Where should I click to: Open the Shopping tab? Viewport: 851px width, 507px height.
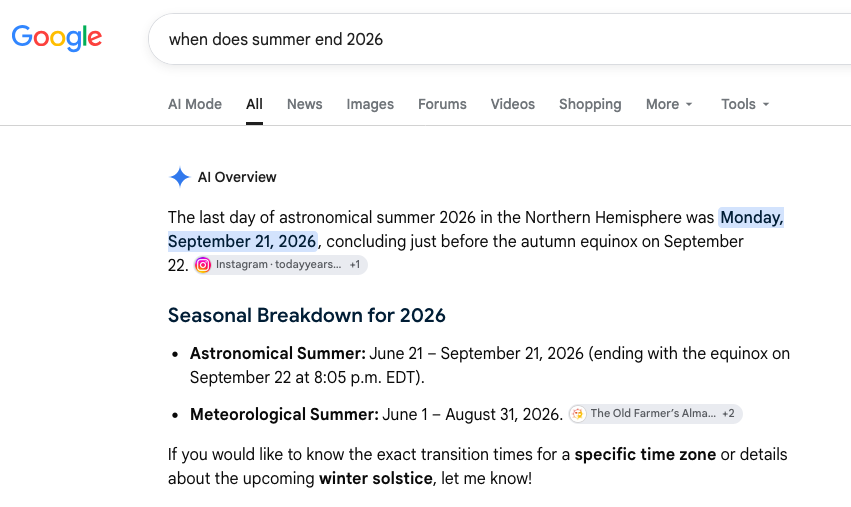coord(590,104)
